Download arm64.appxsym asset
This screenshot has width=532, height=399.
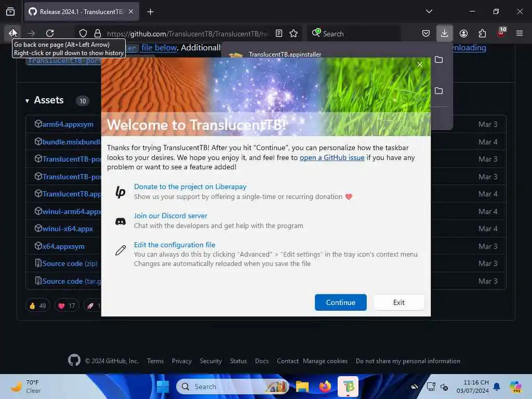point(68,124)
